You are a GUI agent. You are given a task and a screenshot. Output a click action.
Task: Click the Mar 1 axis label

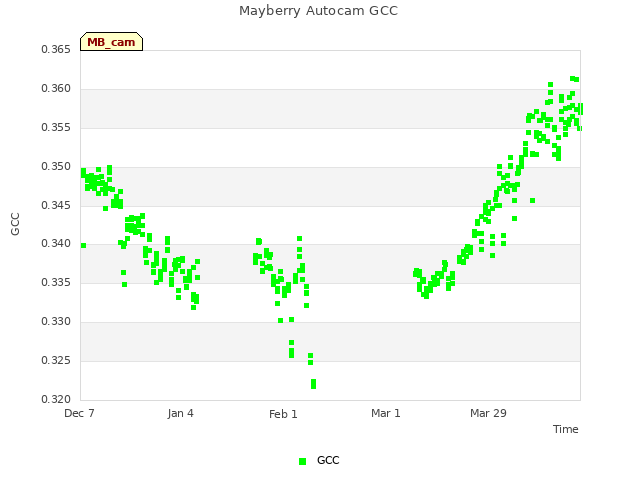(386, 413)
